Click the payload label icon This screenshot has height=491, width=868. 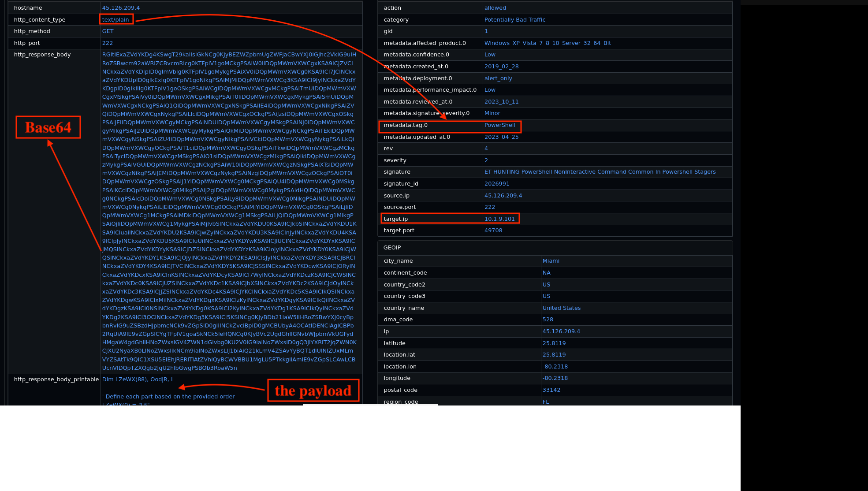(x=312, y=391)
